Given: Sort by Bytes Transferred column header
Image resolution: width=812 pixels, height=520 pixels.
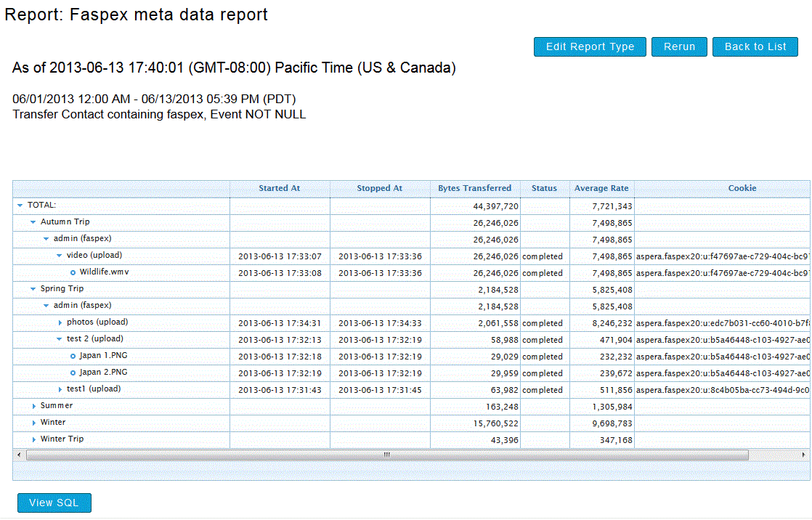Looking at the screenshot, I should pyautogui.click(x=474, y=188).
